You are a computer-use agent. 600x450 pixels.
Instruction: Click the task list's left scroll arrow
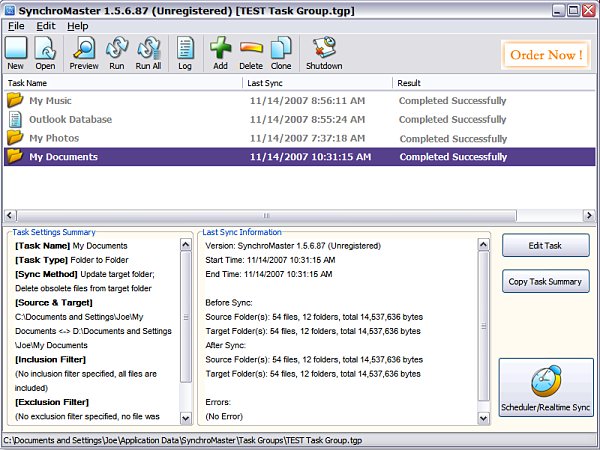pyautogui.click(x=10, y=215)
